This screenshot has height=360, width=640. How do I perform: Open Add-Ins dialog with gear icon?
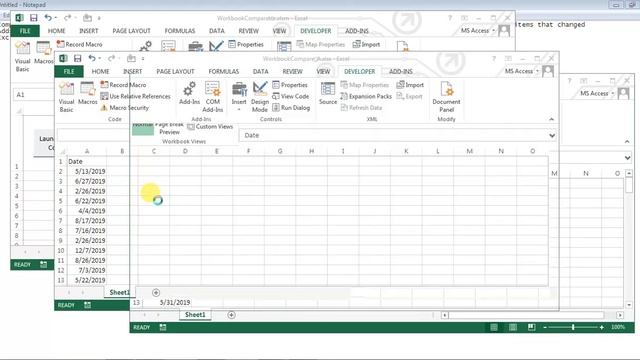click(189, 93)
